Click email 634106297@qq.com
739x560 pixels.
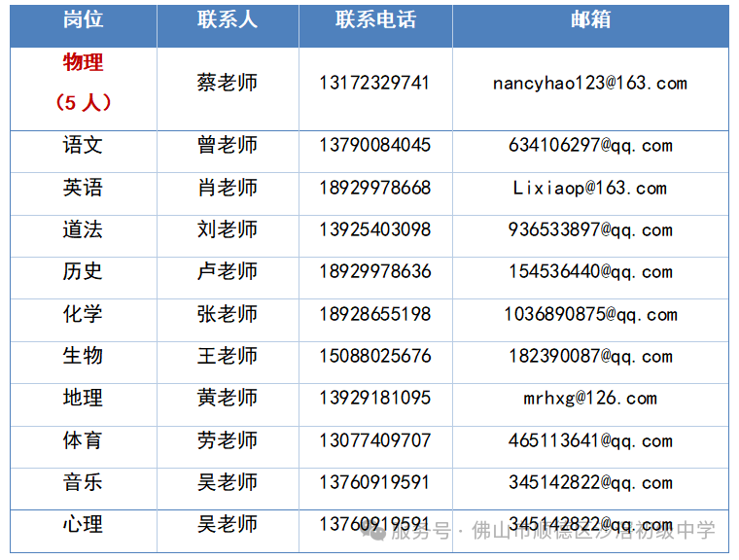[x=590, y=146]
